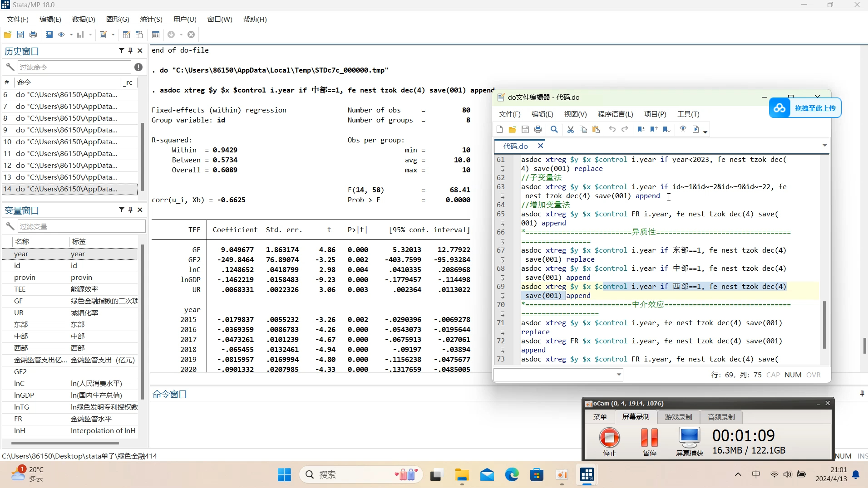Viewport: 868px width, 488px height.
Task: Close the 代码.do tab with its X
Action: click(x=540, y=146)
